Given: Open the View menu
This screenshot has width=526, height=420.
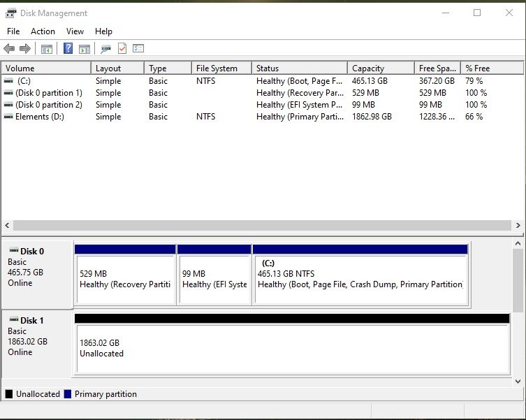Looking at the screenshot, I should click(x=75, y=31).
